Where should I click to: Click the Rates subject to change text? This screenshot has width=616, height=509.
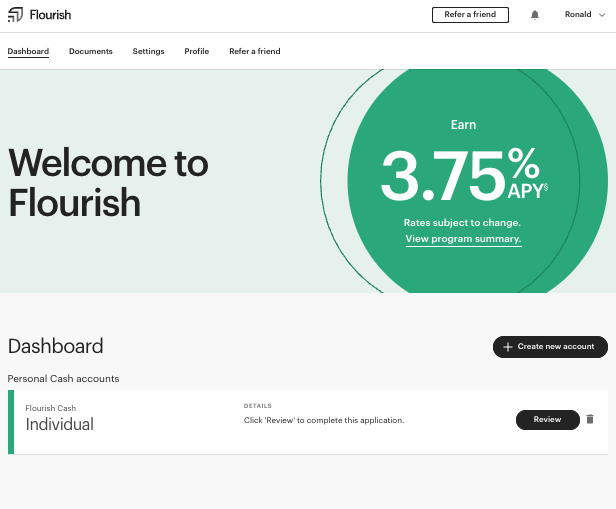click(x=462, y=223)
